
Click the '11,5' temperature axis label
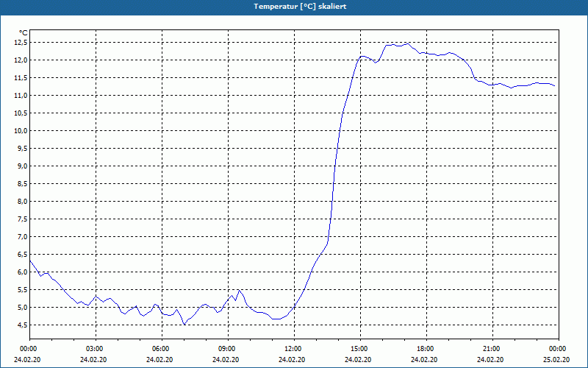[x=21, y=78]
